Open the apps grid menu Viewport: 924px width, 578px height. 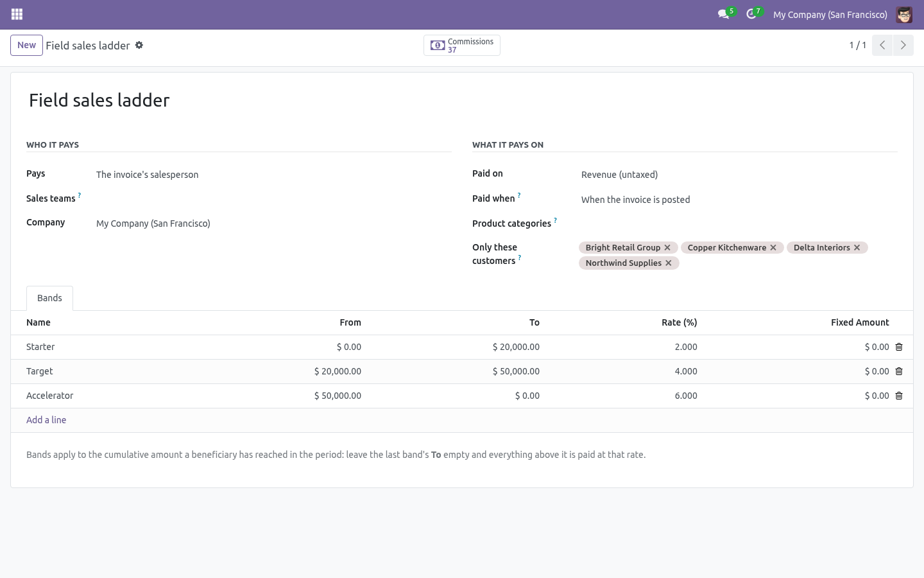pos(17,14)
